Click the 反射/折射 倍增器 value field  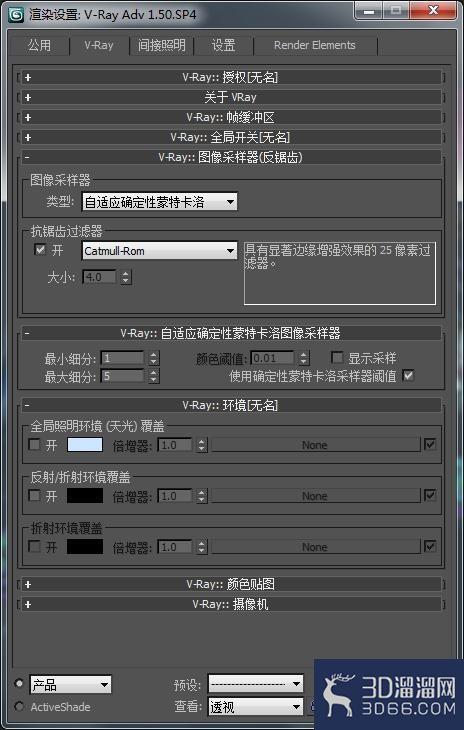pos(175,496)
